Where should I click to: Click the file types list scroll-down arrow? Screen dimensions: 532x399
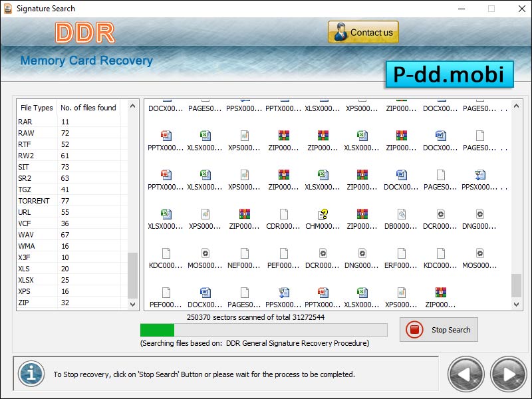133,304
